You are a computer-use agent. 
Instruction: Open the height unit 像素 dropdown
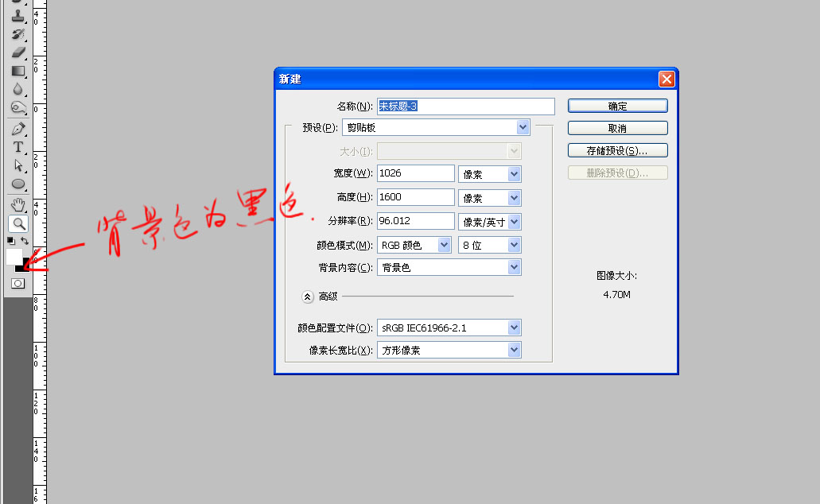click(489, 198)
